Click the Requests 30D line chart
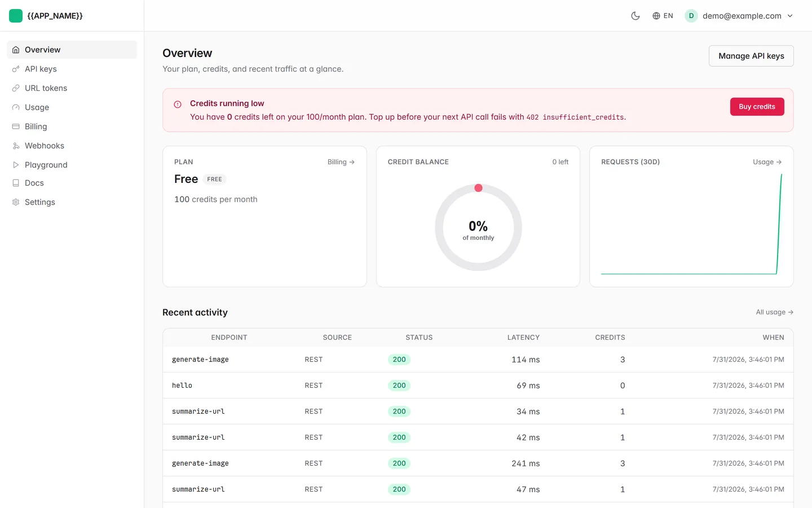The width and height of the screenshot is (812, 508). [x=691, y=224]
